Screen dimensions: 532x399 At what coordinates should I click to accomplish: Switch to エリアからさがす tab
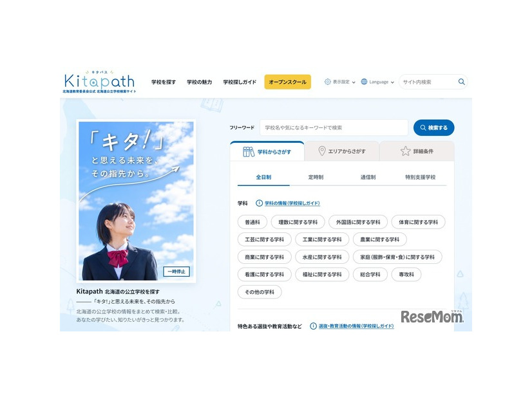click(341, 151)
